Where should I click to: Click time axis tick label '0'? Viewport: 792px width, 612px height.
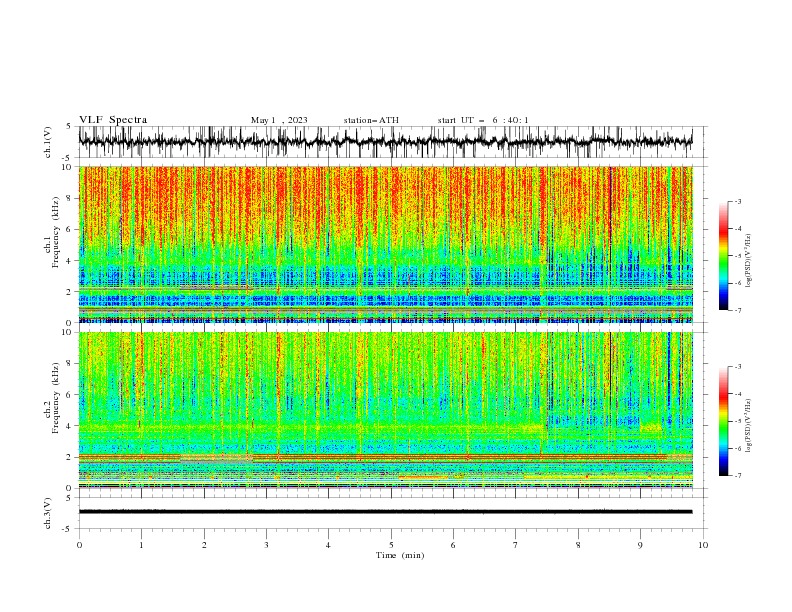point(79,545)
